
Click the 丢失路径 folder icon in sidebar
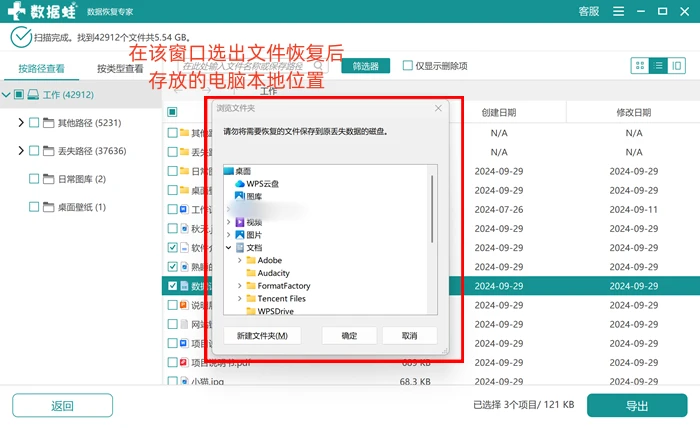coord(49,151)
